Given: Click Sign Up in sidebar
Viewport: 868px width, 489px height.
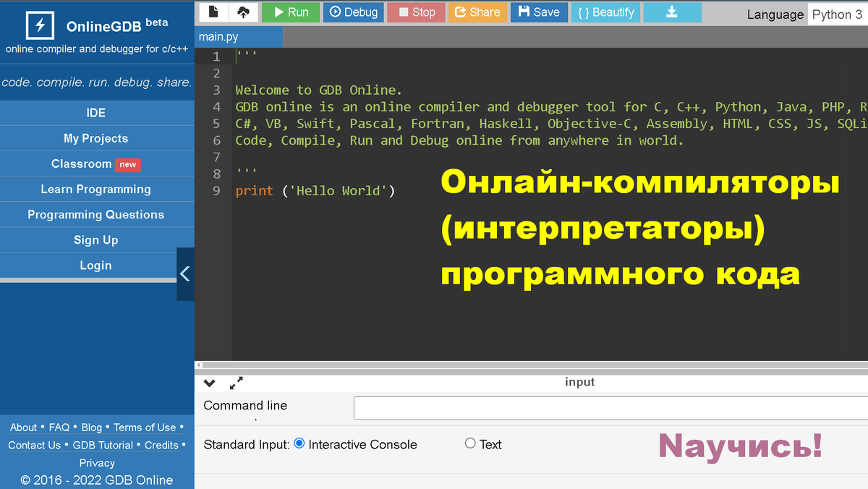Looking at the screenshot, I should 96,239.
